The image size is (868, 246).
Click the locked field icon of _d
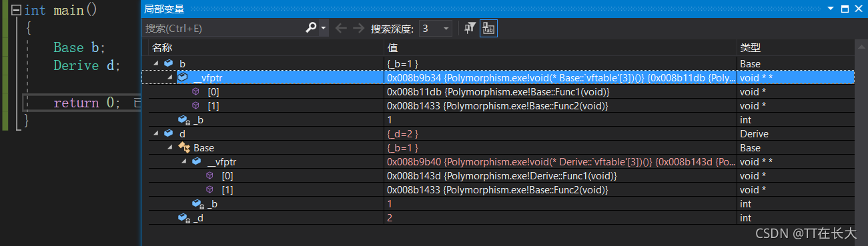point(183,217)
